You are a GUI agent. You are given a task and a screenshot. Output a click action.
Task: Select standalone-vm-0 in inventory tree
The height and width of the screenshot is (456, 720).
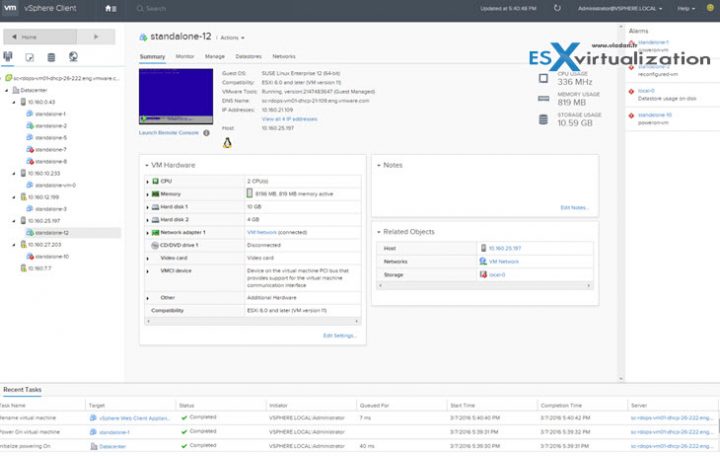tap(55, 185)
